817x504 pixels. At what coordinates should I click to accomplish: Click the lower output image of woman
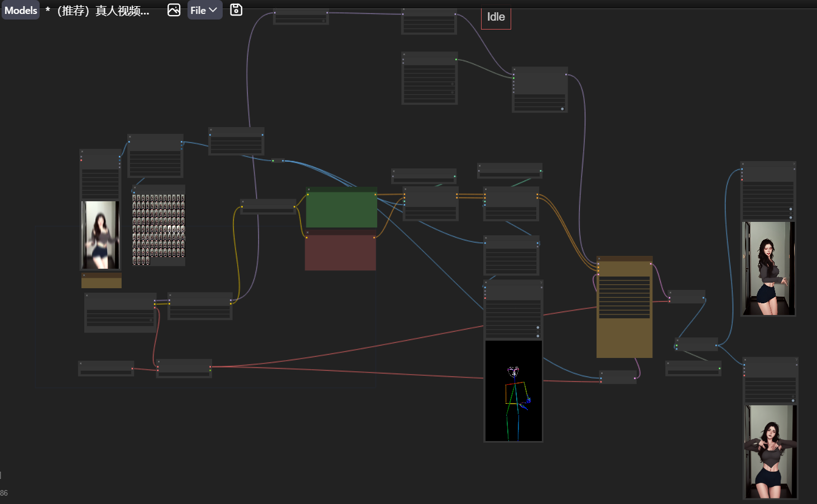[770, 451]
